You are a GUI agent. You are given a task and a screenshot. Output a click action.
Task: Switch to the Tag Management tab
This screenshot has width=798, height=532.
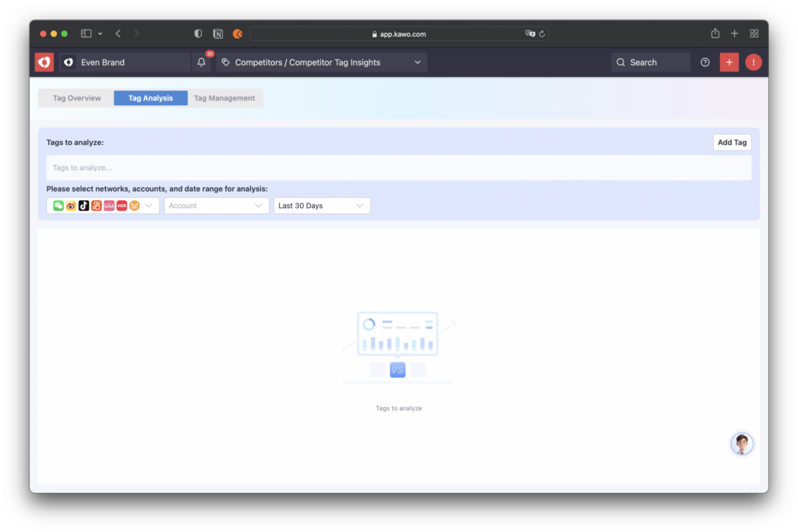click(224, 98)
